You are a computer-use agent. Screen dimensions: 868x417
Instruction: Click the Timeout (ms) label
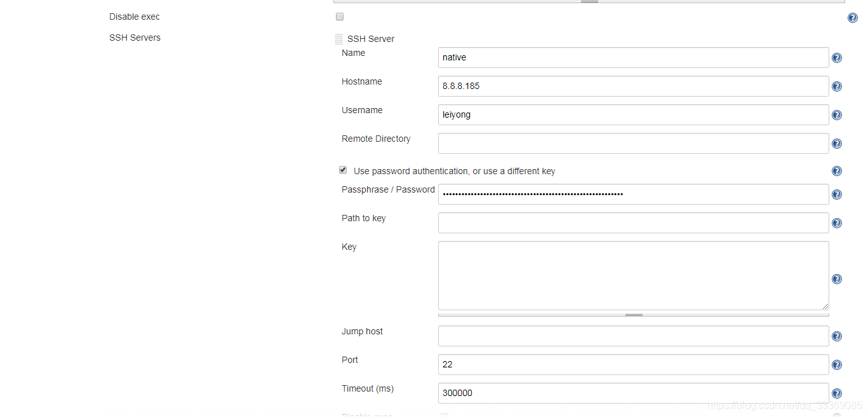pos(368,388)
